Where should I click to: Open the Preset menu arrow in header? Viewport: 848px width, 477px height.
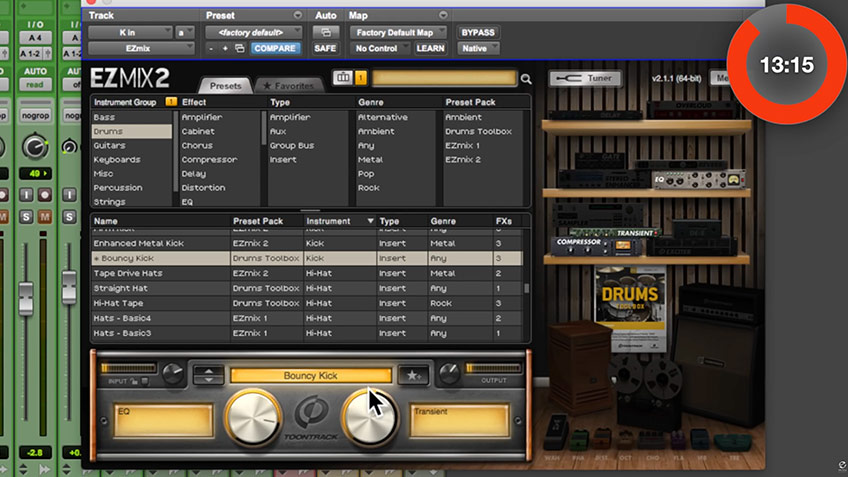click(x=297, y=15)
